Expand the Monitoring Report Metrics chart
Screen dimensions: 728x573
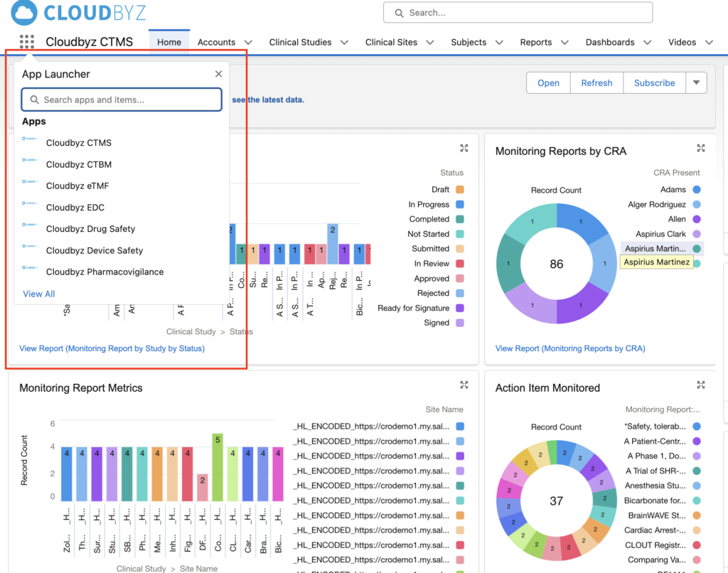click(464, 385)
